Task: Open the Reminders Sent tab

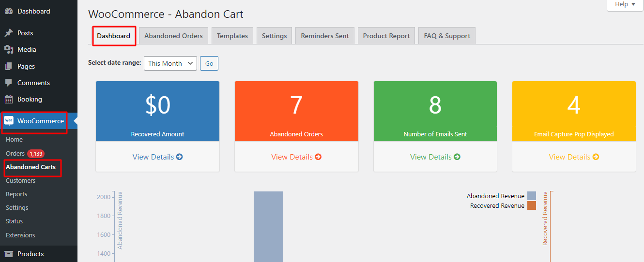Action: 325,36
